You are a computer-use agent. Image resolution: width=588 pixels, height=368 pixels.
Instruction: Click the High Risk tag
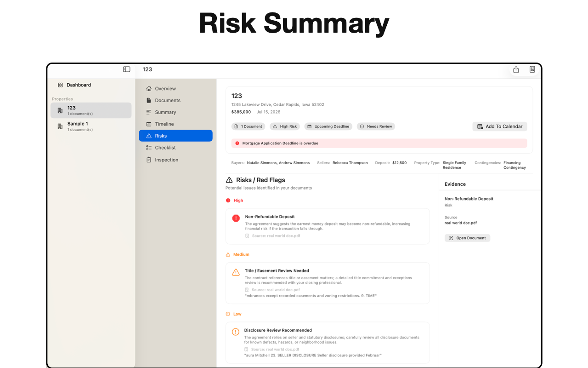coord(285,126)
